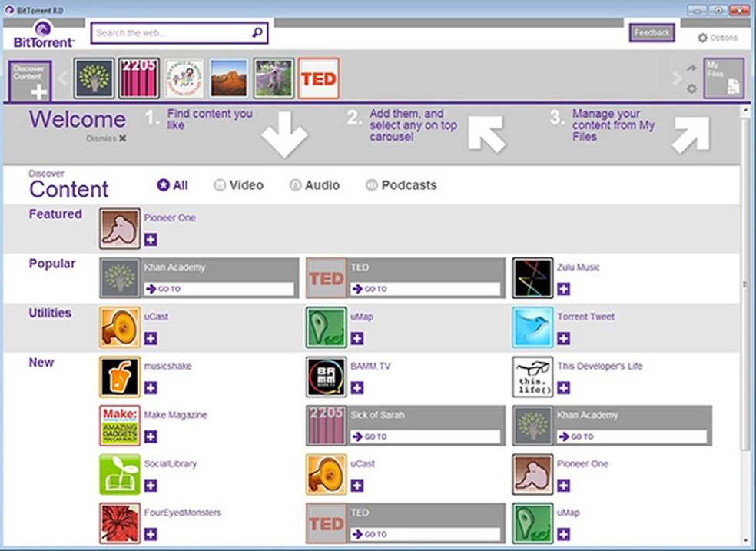Select the desert landscape carousel app
This screenshot has height=551, width=756.
pos(229,78)
